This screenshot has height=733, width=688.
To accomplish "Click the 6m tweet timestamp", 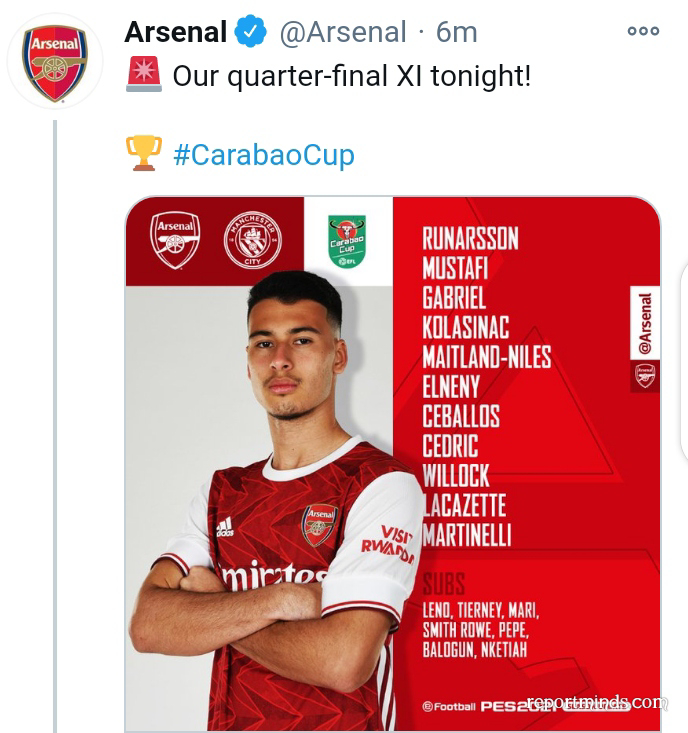I will point(456,32).
